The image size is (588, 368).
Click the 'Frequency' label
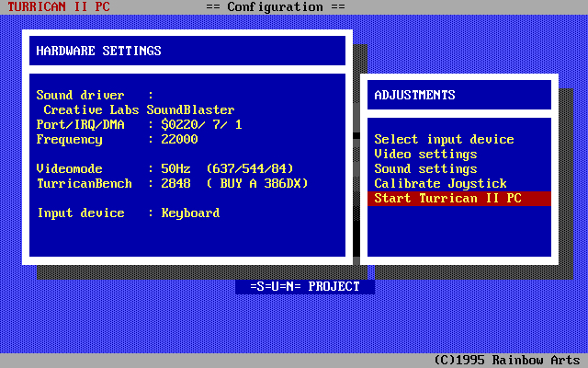point(69,139)
